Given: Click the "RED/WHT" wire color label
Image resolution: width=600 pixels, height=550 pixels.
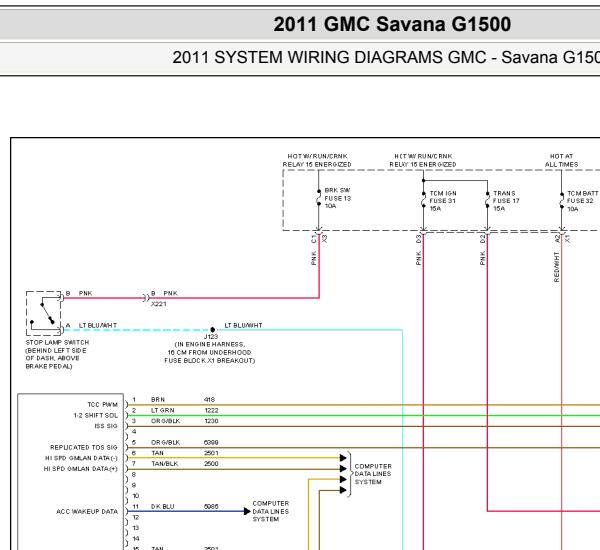Looking at the screenshot, I should [x=556, y=267].
